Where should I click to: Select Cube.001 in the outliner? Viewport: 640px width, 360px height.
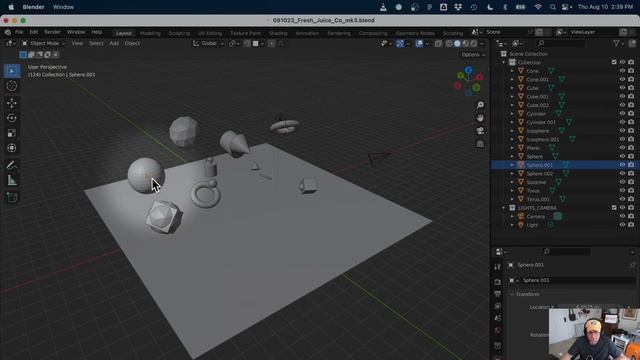(x=538, y=96)
